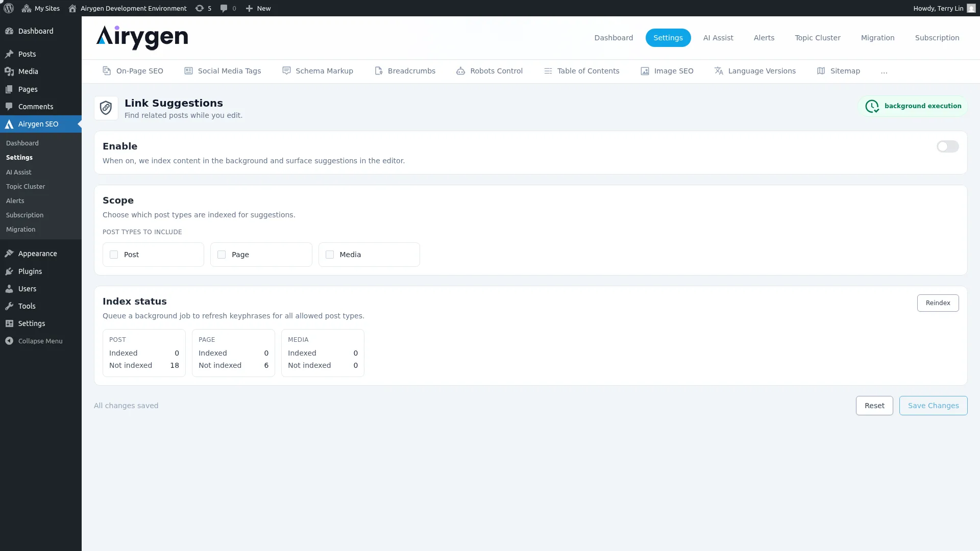Click the home icon for Airygen Development Environment
980x551 pixels.
72,8
